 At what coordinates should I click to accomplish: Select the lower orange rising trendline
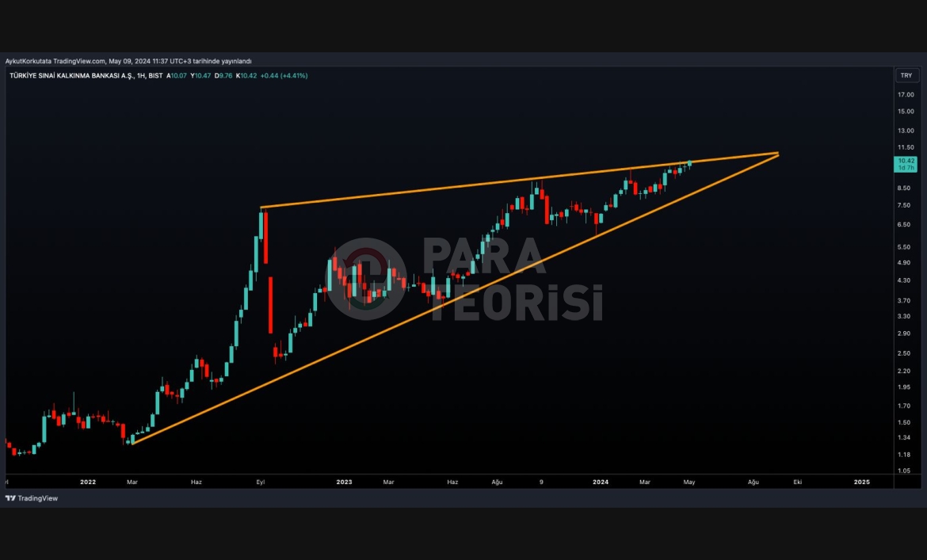click(456, 299)
